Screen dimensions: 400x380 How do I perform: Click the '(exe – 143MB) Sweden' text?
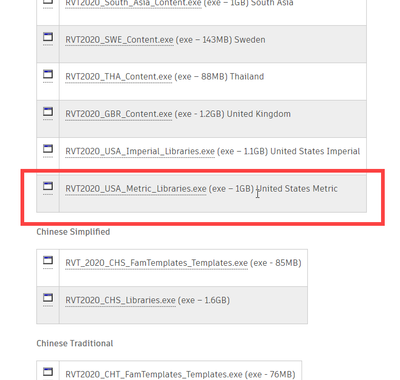click(x=221, y=40)
